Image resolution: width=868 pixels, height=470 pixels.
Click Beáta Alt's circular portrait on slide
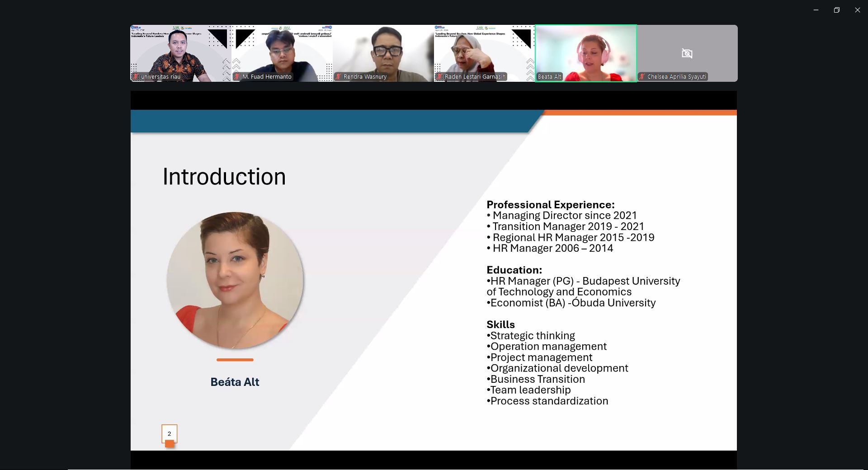pyautogui.click(x=235, y=280)
